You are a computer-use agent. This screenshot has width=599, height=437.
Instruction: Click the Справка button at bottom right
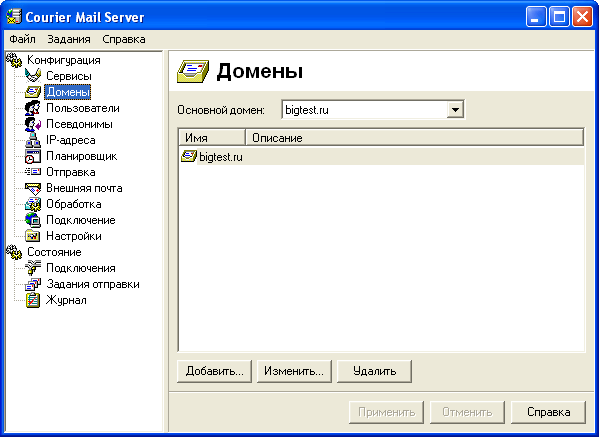(x=548, y=412)
